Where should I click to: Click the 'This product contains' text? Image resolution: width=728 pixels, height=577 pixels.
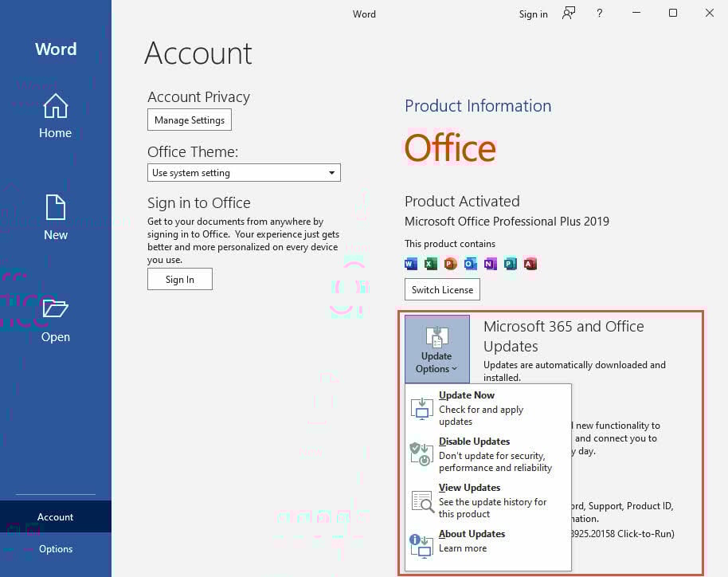(450, 243)
